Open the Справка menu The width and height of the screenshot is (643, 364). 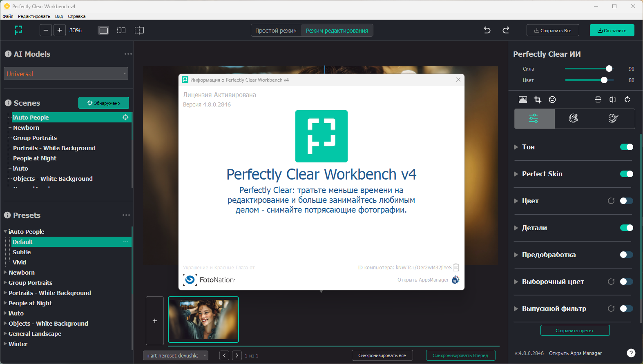[76, 16]
